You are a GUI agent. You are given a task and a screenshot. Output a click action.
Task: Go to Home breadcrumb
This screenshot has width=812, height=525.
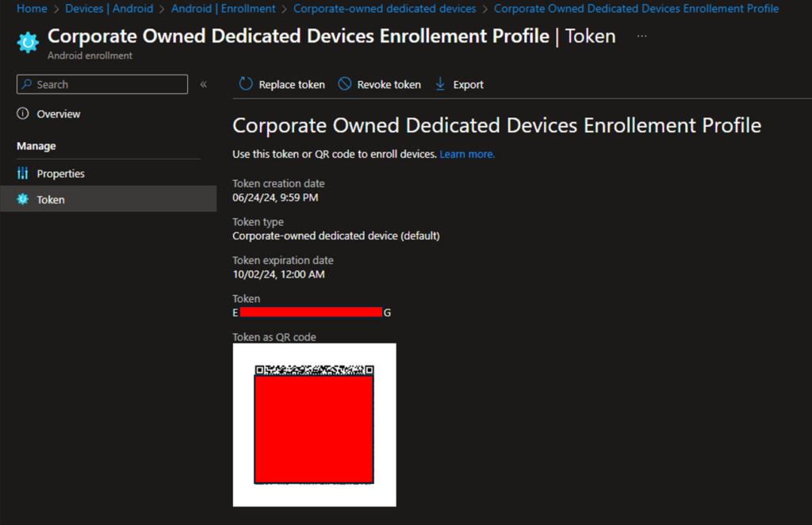[x=32, y=8]
